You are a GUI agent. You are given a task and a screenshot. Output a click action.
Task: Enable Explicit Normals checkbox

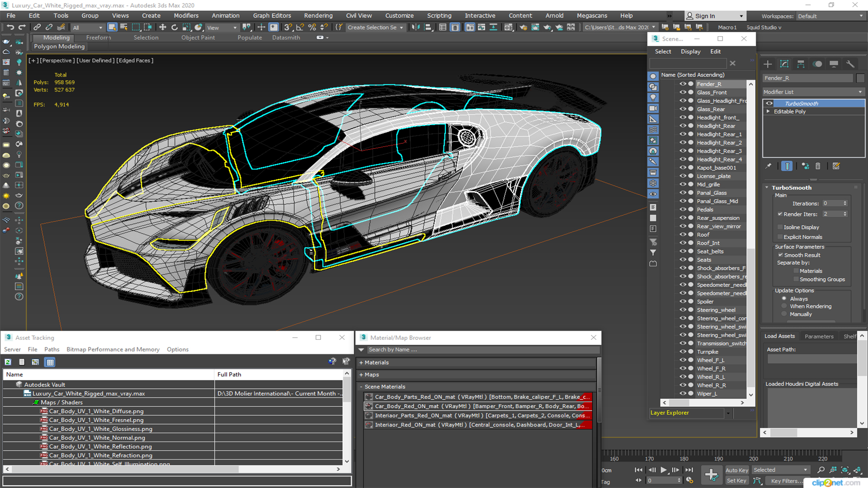(780, 237)
